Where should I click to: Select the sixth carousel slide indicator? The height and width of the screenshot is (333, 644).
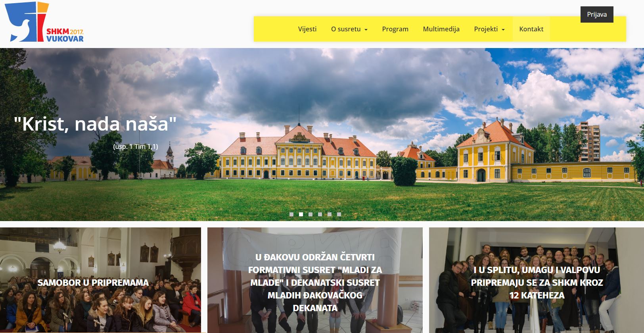(x=339, y=214)
